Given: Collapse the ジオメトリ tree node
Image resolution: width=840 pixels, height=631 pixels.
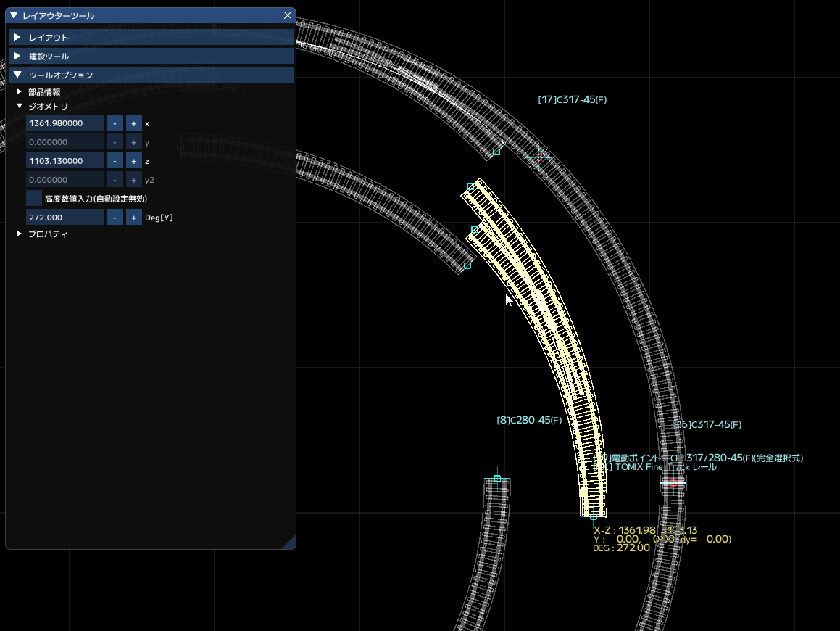Looking at the screenshot, I should (20, 106).
